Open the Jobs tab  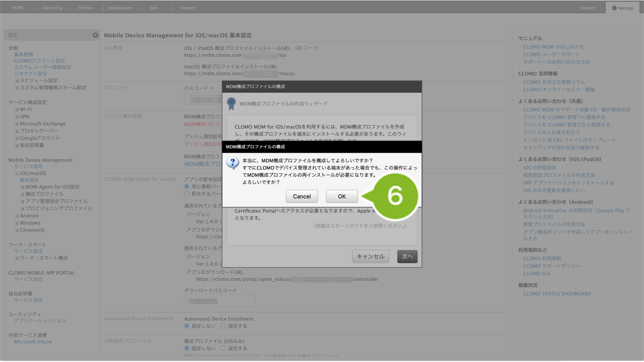154,8
